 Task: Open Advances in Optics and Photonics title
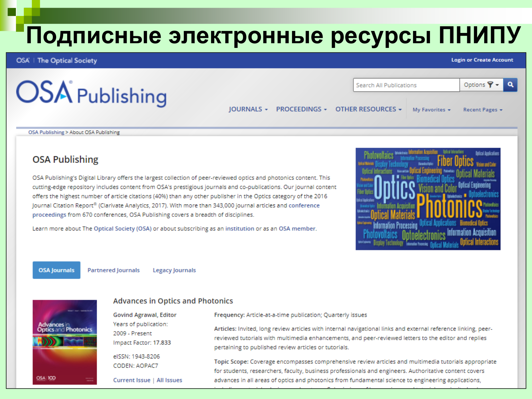click(173, 301)
